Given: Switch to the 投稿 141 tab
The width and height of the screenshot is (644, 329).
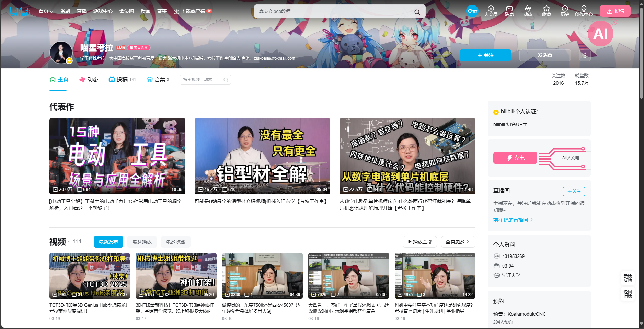Looking at the screenshot, I should (x=123, y=79).
